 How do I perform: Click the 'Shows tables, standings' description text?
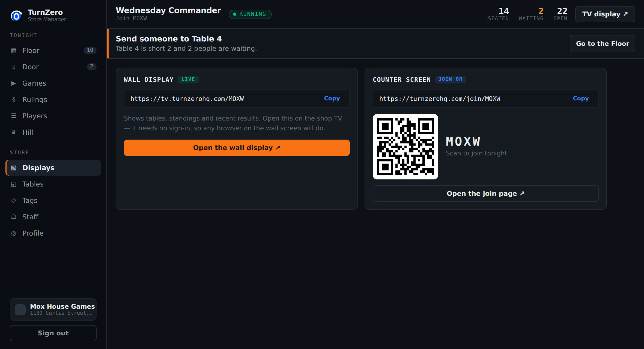(233, 123)
